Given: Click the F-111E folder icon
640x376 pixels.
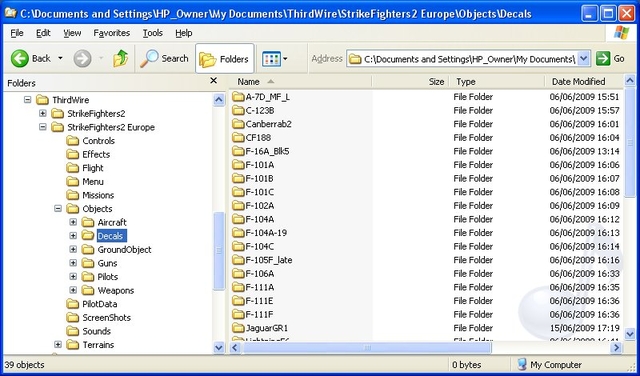Looking at the screenshot, I should coord(238,301).
